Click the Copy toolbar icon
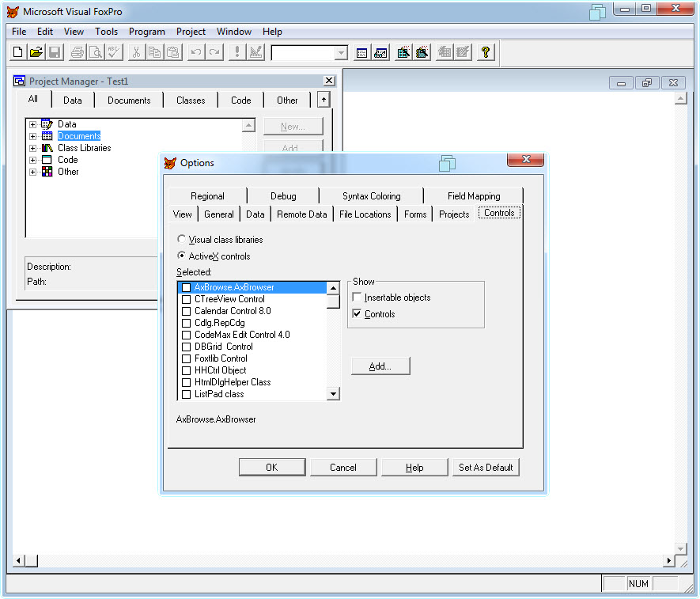The height and width of the screenshot is (599, 700). point(154,53)
